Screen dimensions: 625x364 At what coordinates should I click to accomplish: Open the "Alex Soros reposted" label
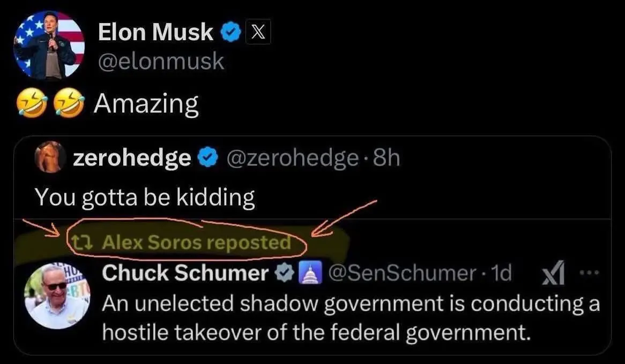(x=196, y=243)
